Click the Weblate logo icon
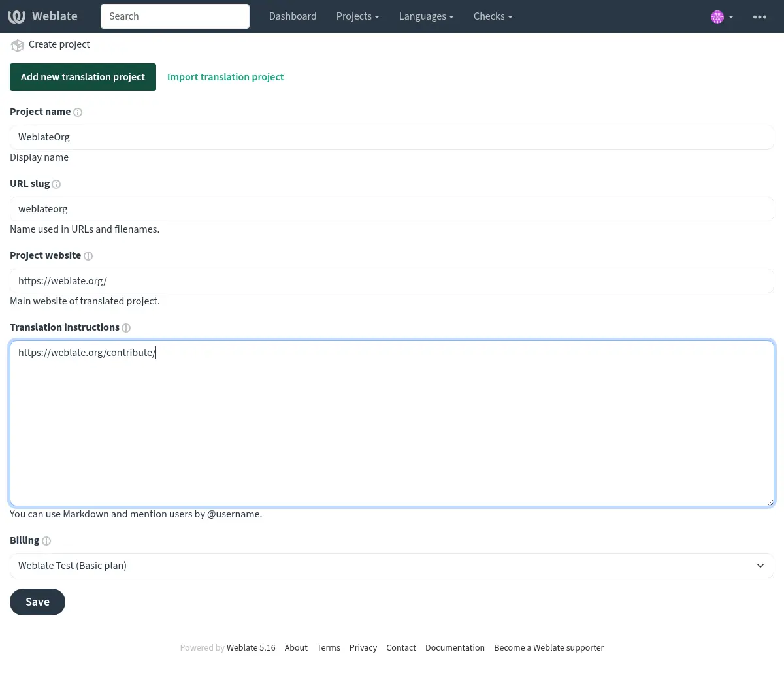784x686 pixels. point(16,16)
